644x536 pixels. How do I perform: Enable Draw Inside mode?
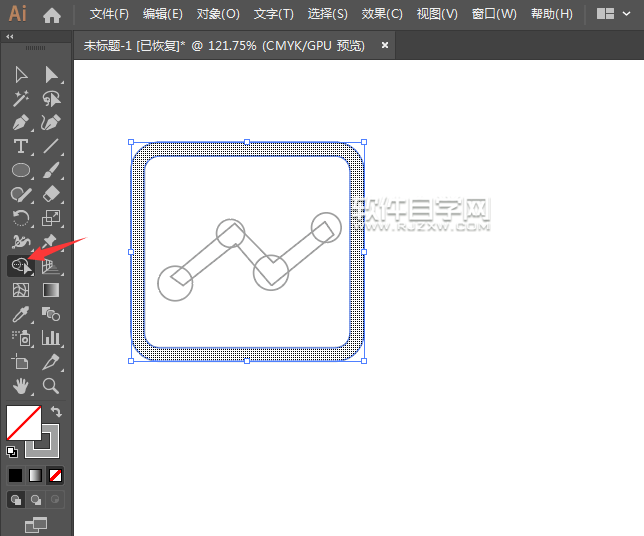point(55,499)
